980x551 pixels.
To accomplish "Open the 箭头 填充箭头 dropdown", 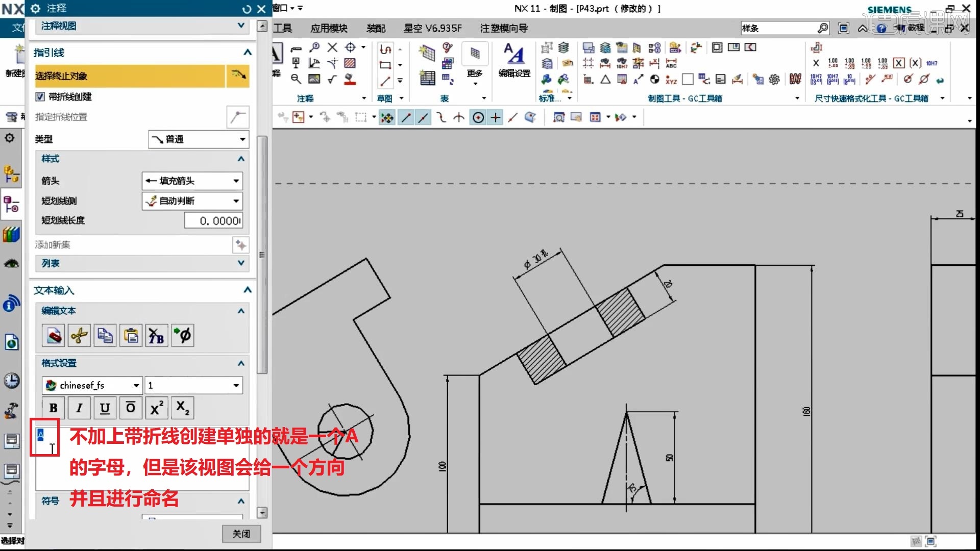I will point(192,181).
